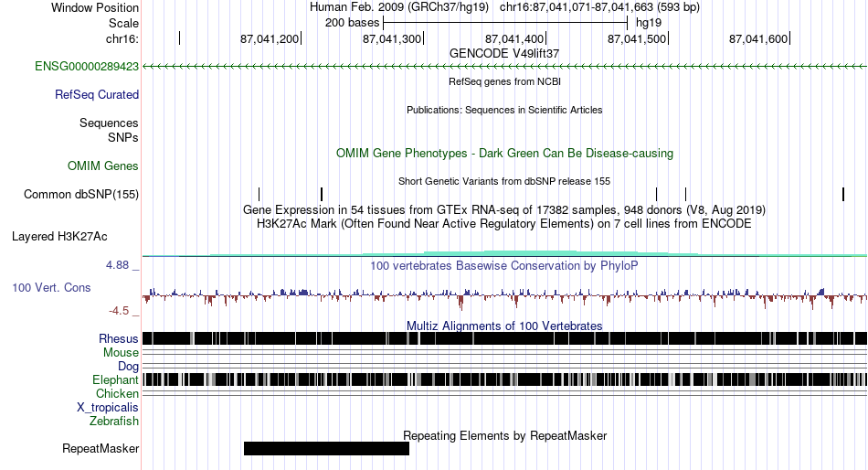Click the GENCODE V49lift37 track title
The height and width of the screenshot is (470, 868).
coord(504,54)
